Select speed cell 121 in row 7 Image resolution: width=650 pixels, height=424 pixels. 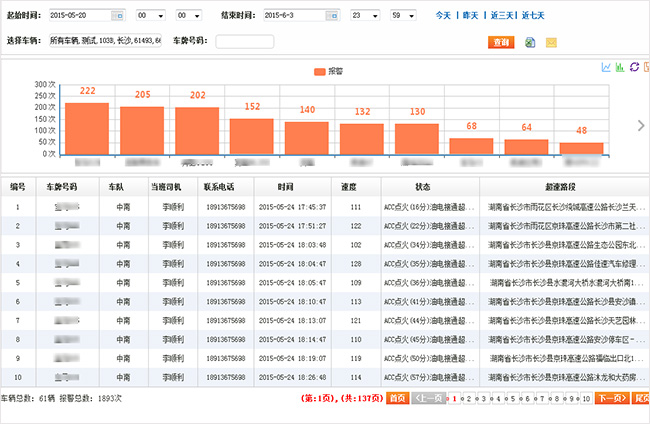356,321
